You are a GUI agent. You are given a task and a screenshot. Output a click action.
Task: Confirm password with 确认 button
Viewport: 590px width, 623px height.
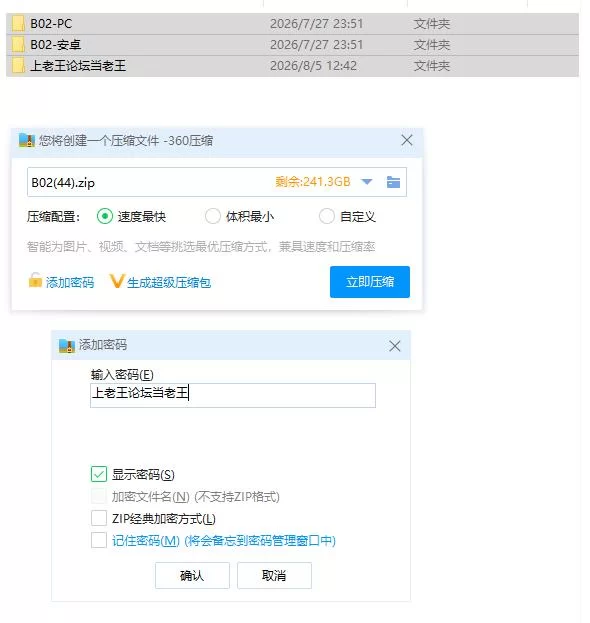coord(192,575)
